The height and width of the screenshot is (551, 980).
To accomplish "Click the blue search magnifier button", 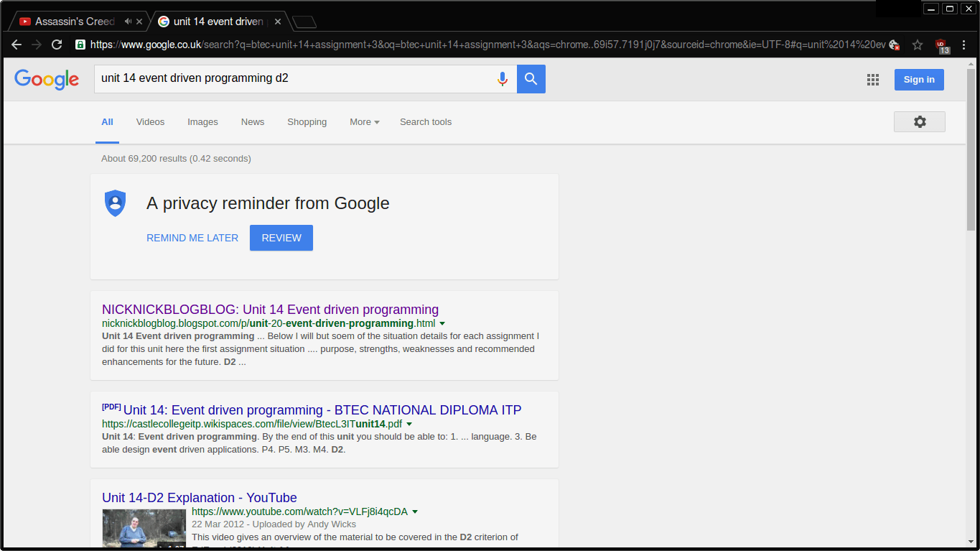I will pos(531,79).
